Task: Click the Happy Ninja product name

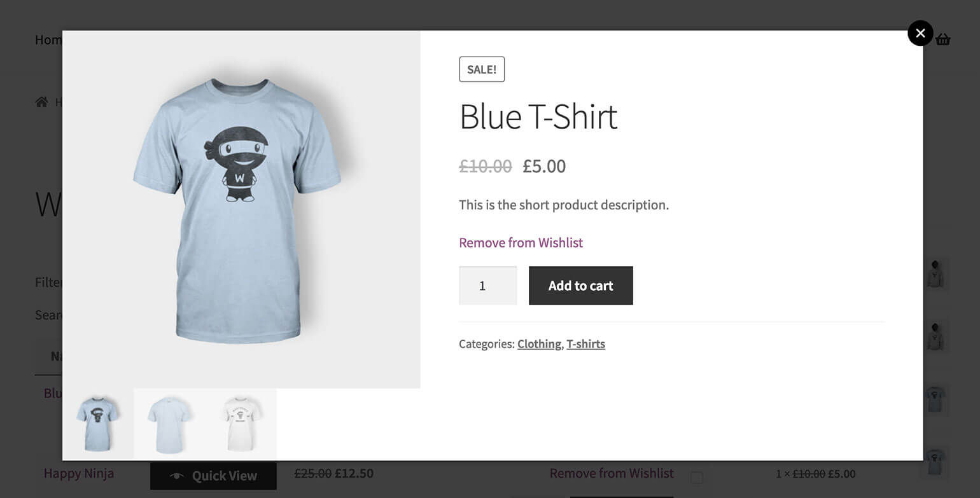Action: 79,473
